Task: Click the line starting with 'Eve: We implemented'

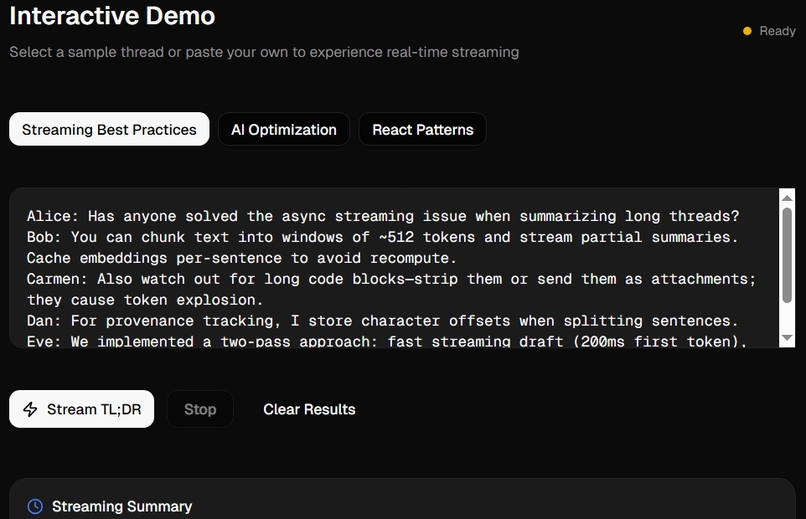Action: tap(387, 341)
